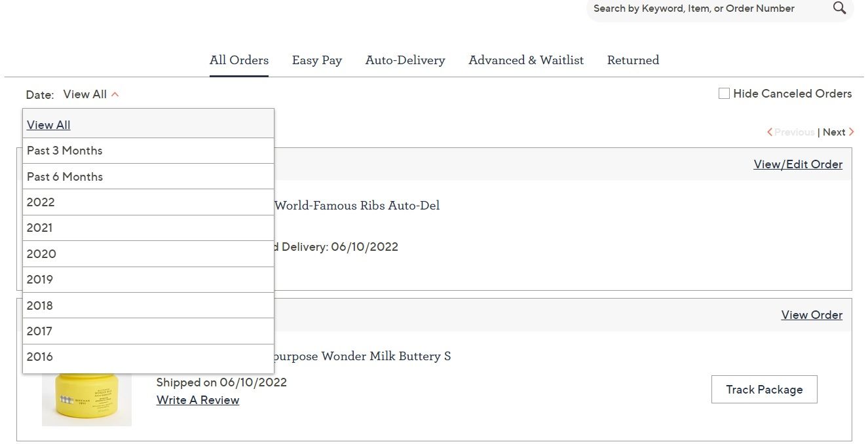
Task: Select the View All option
Action: pos(48,124)
